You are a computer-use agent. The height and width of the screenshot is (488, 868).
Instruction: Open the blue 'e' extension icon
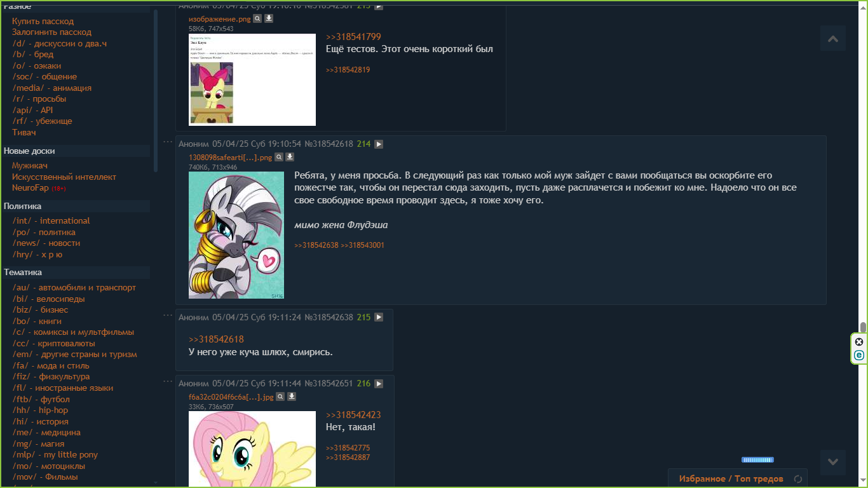tap(859, 355)
